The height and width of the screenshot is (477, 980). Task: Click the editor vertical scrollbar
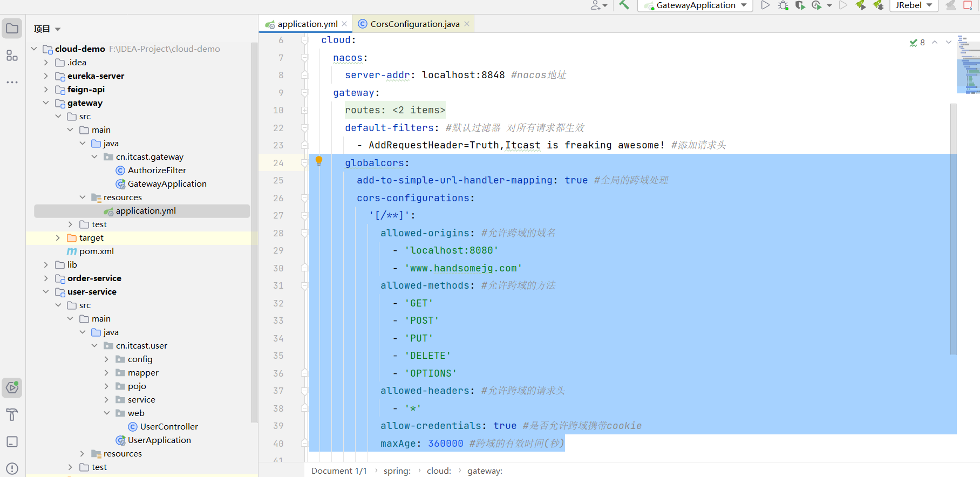click(x=953, y=229)
